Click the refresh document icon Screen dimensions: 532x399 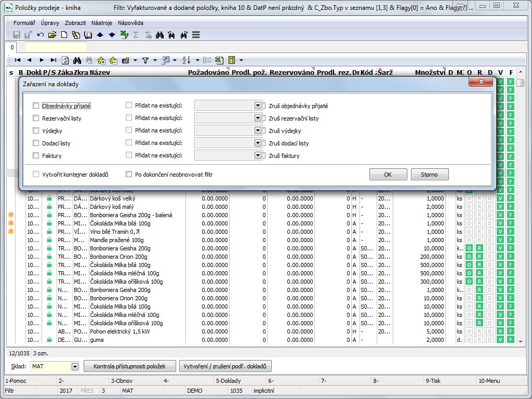point(65,60)
